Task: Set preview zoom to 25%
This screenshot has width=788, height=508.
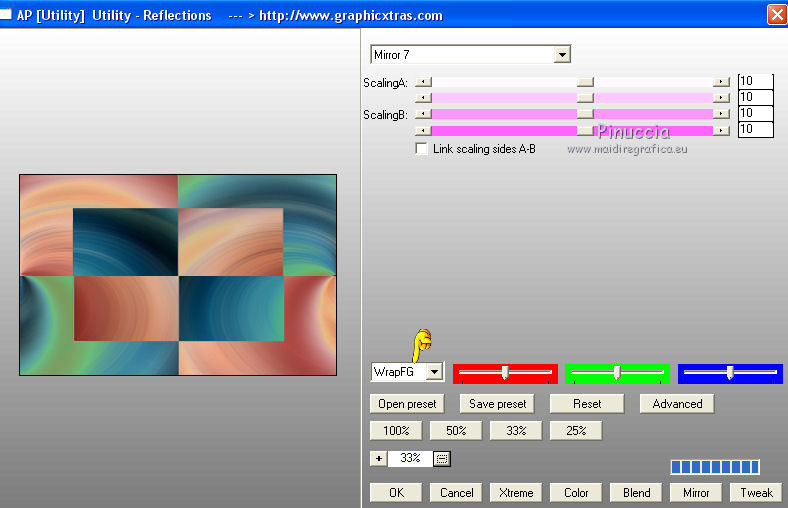Action: pos(576,431)
